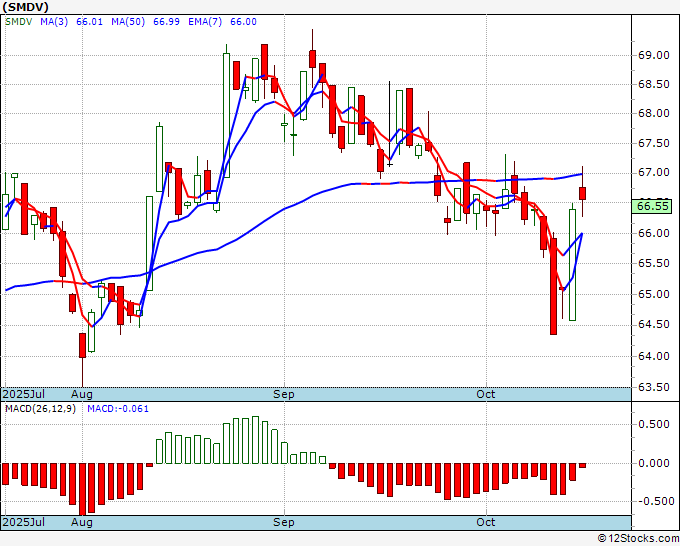This screenshot has width=680, height=546.
Task: Click the 0.500 MACD axis label
Action: click(654, 424)
